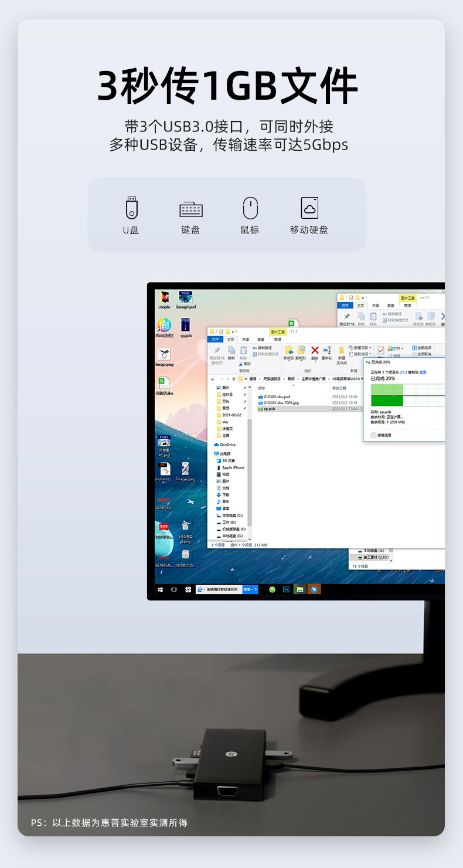This screenshot has width=463, height=868.
Task: Open the 复制到 menu in 21.3 window
Action: [x=300, y=353]
